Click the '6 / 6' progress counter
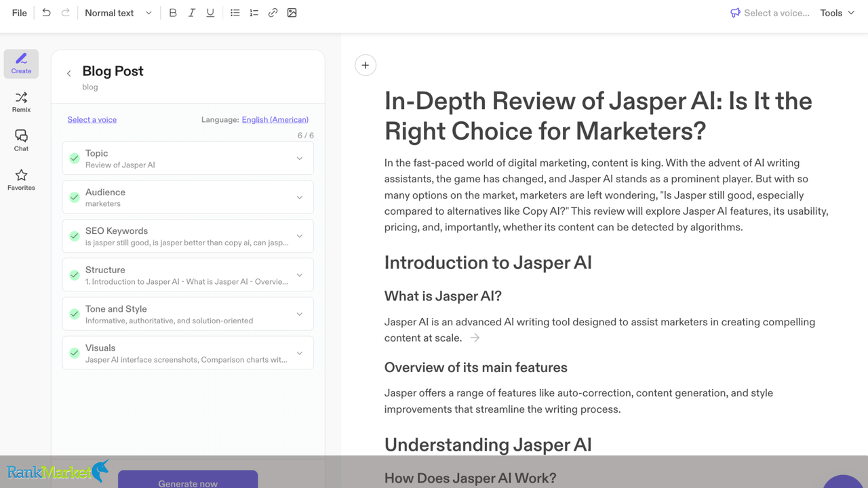The width and height of the screenshot is (868, 488). pyautogui.click(x=306, y=136)
